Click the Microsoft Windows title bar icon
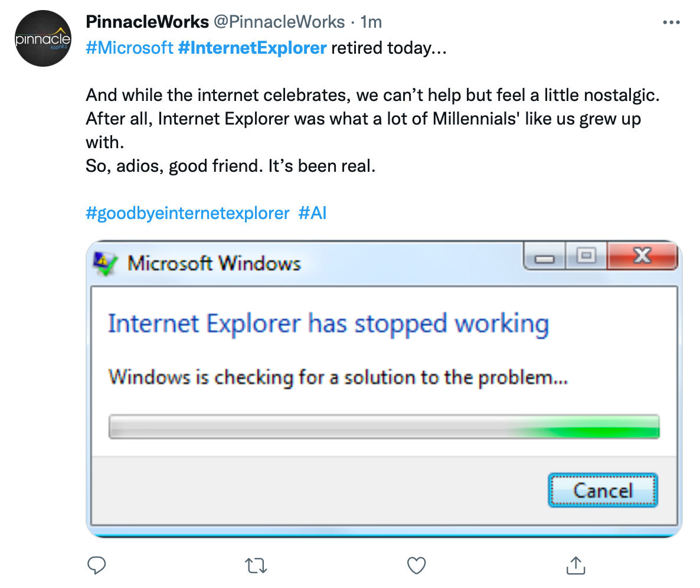700x588 pixels. [x=106, y=263]
